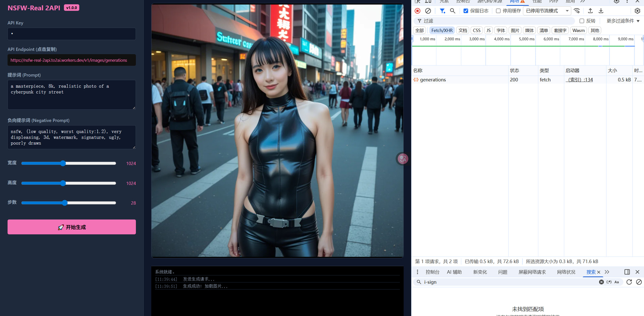Viewport: 644px width, 316px height.
Task: Select the CSS request type filter
Action: tap(476, 31)
